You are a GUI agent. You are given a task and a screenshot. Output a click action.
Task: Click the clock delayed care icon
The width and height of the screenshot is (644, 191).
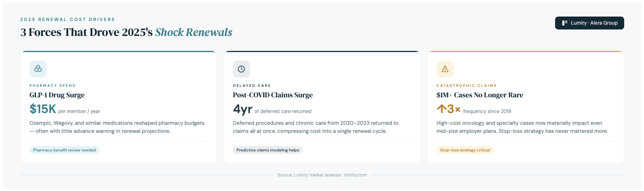(x=241, y=69)
